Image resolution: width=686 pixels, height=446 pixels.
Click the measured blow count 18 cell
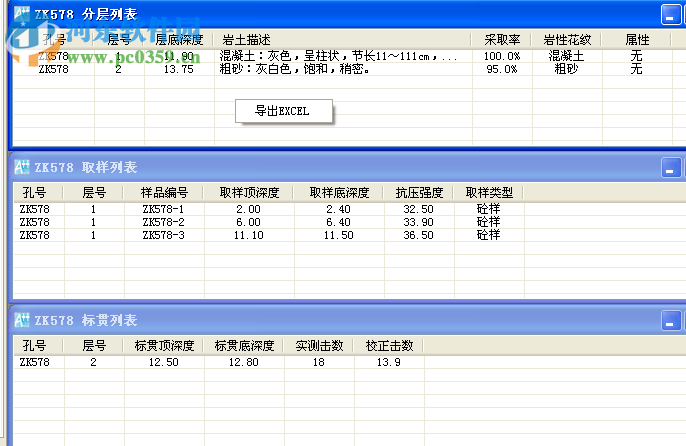point(318,362)
